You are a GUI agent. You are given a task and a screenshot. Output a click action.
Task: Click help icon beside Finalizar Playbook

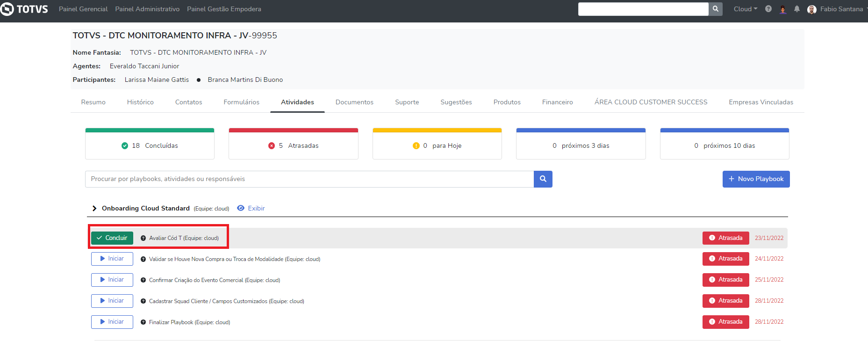point(143,322)
